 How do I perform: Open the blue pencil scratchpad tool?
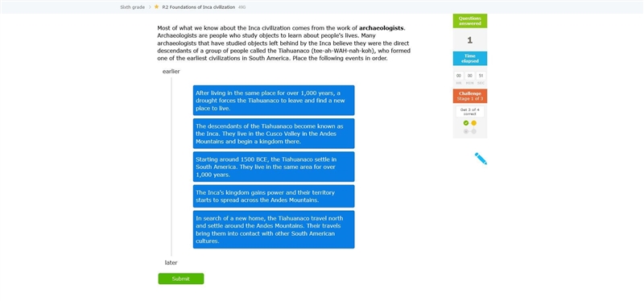pyautogui.click(x=481, y=159)
